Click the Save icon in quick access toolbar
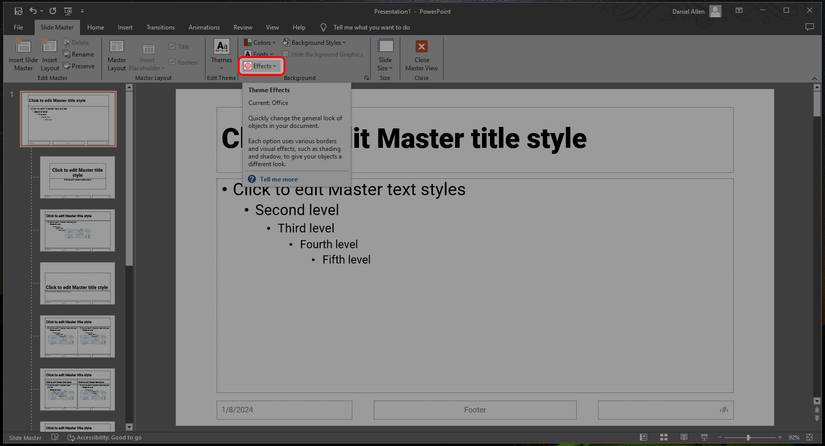 (x=18, y=10)
